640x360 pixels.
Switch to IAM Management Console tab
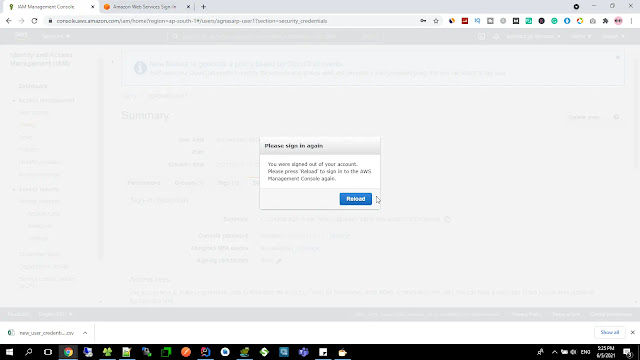click(46, 7)
